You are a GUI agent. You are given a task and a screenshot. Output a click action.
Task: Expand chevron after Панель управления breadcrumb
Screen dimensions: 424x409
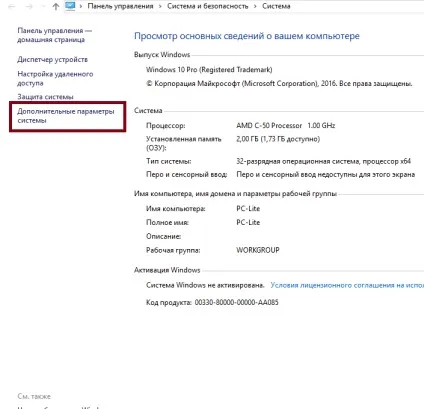pyautogui.click(x=160, y=6)
